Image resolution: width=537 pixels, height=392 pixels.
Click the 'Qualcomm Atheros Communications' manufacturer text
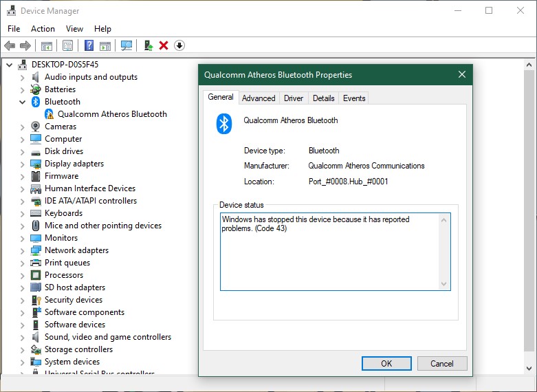pos(366,166)
